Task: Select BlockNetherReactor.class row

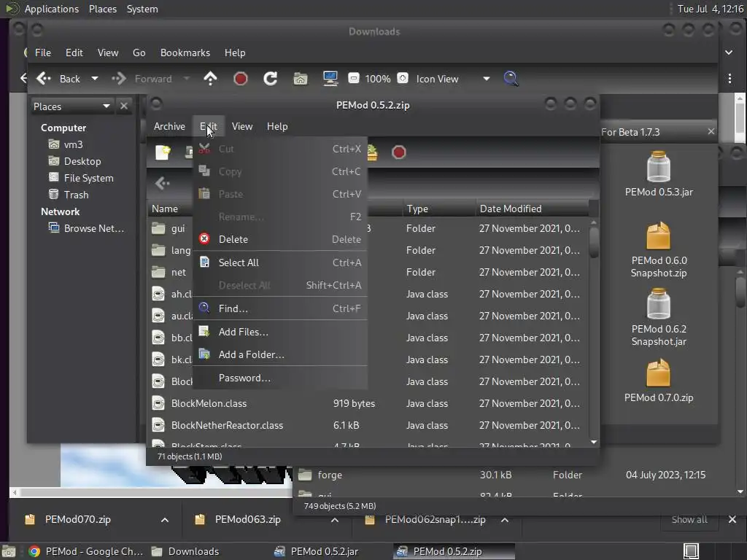Action: (368, 425)
